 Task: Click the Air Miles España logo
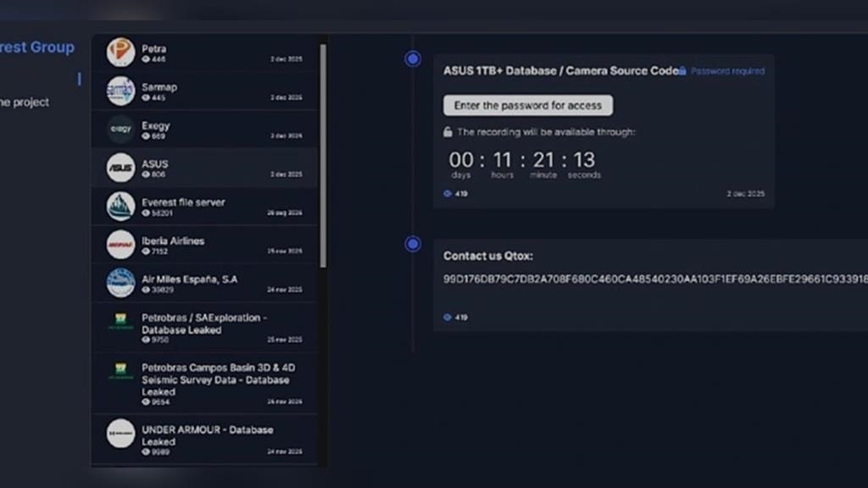point(120,283)
